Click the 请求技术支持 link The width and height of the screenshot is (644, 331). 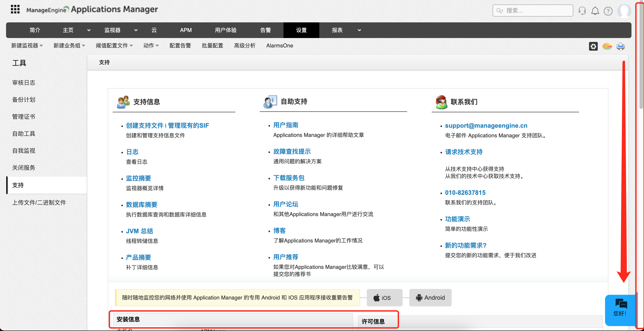coord(464,152)
